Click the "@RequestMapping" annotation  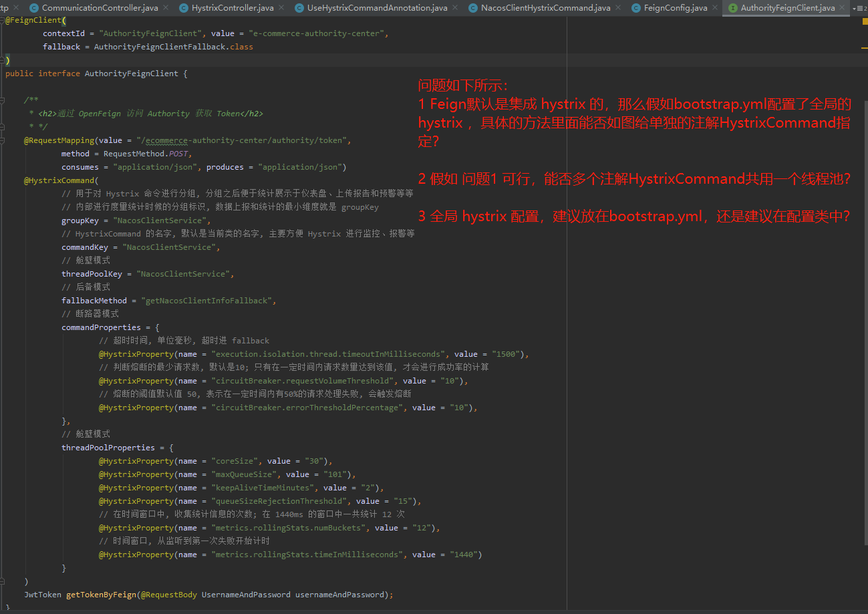click(x=59, y=140)
